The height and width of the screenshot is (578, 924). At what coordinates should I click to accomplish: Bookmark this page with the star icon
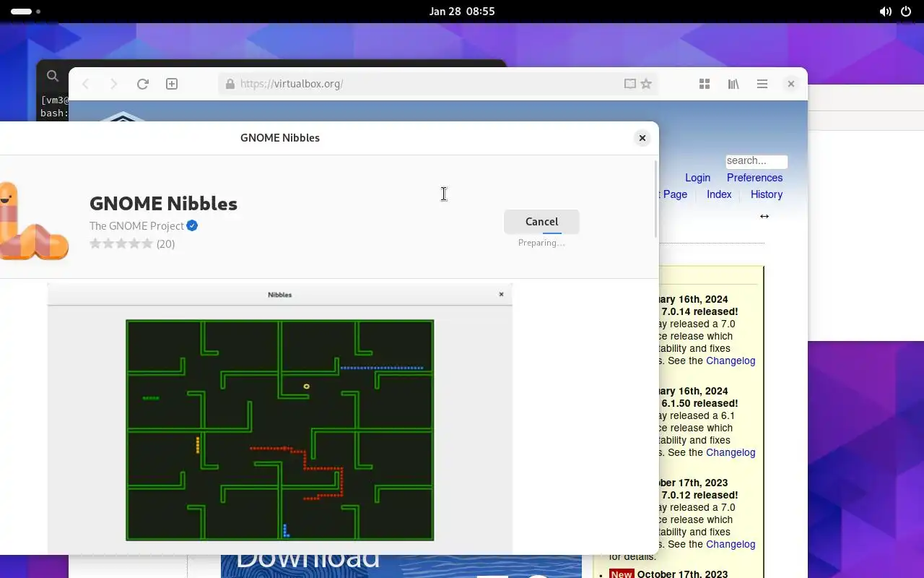tap(646, 84)
